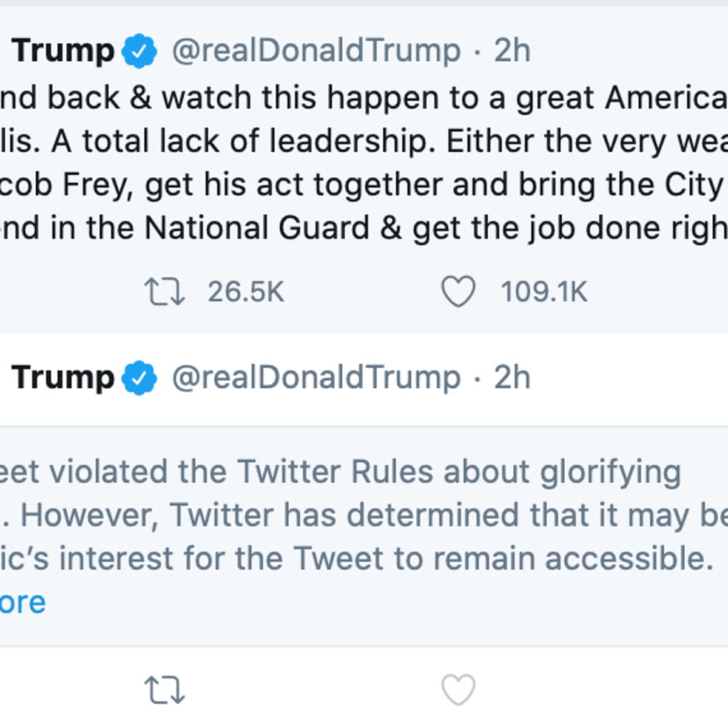Click the 109.1K like count

pyautogui.click(x=544, y=292)
